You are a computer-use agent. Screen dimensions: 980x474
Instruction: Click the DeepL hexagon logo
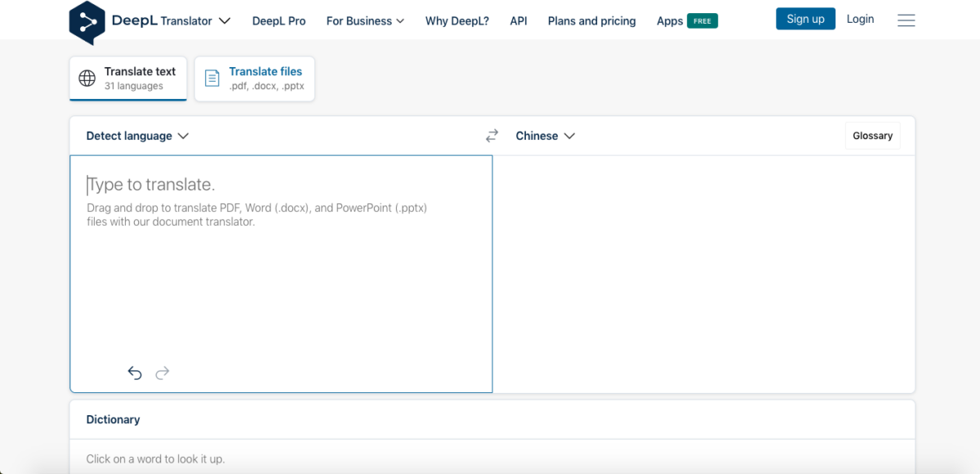pos(87,22)
